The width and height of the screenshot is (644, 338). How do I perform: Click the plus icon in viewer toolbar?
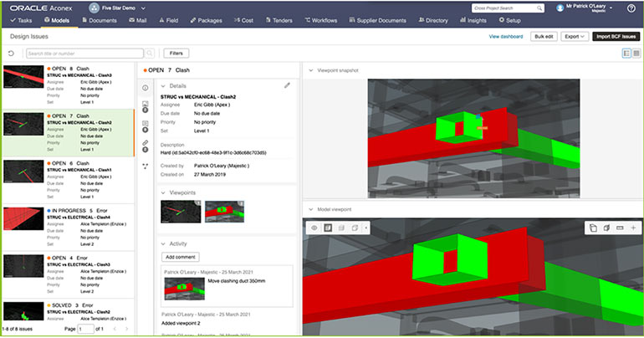point(633,228)
